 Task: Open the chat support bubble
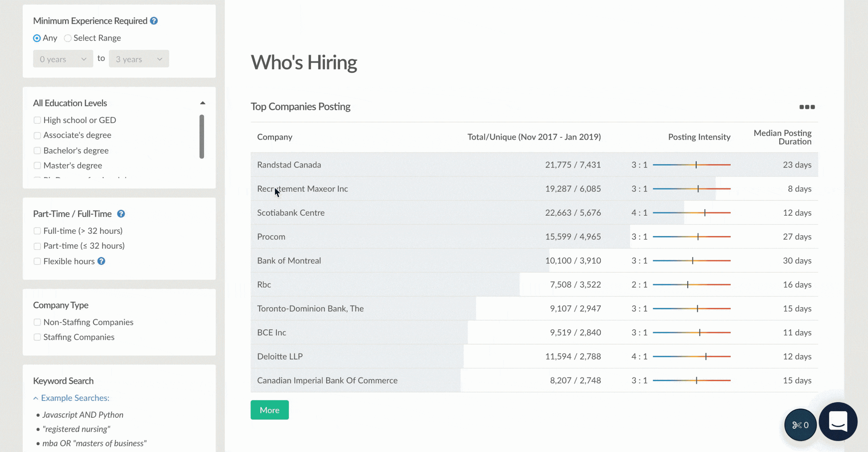(838, 421)
